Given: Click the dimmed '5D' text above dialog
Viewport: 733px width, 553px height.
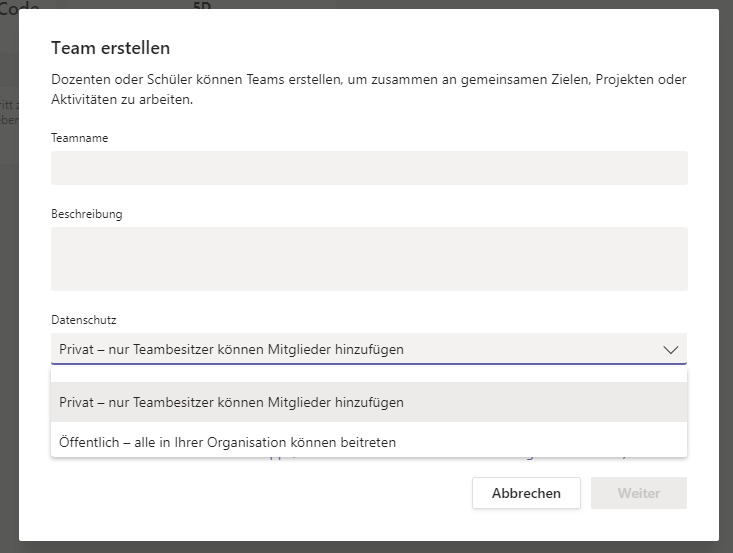Looking at the screenshot, I should coord(203,5).
